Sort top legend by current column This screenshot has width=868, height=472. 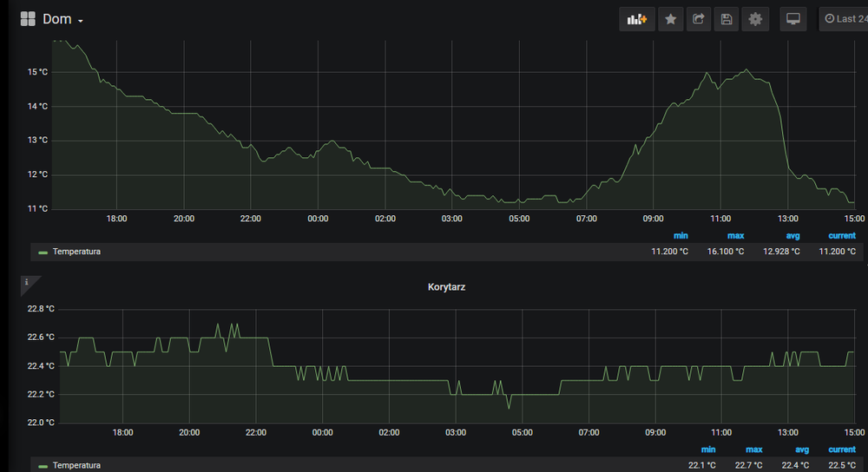click(x=841, y=235)
